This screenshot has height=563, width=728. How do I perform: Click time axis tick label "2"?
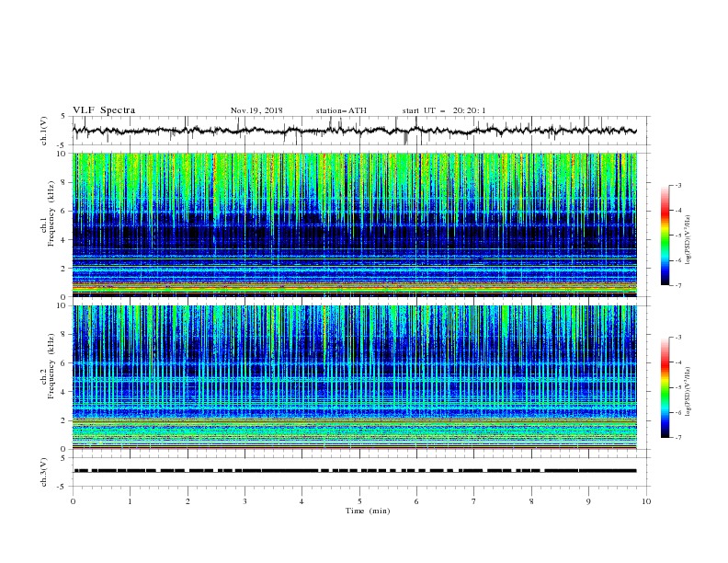point(188,501)
